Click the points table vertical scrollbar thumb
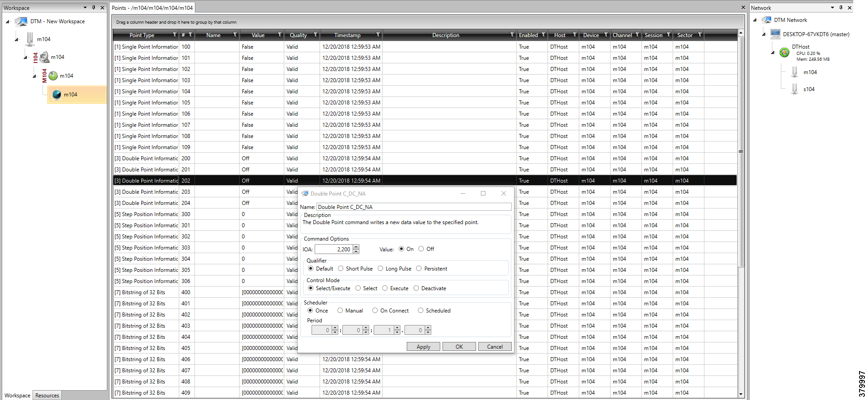 [x=741, y=152]
